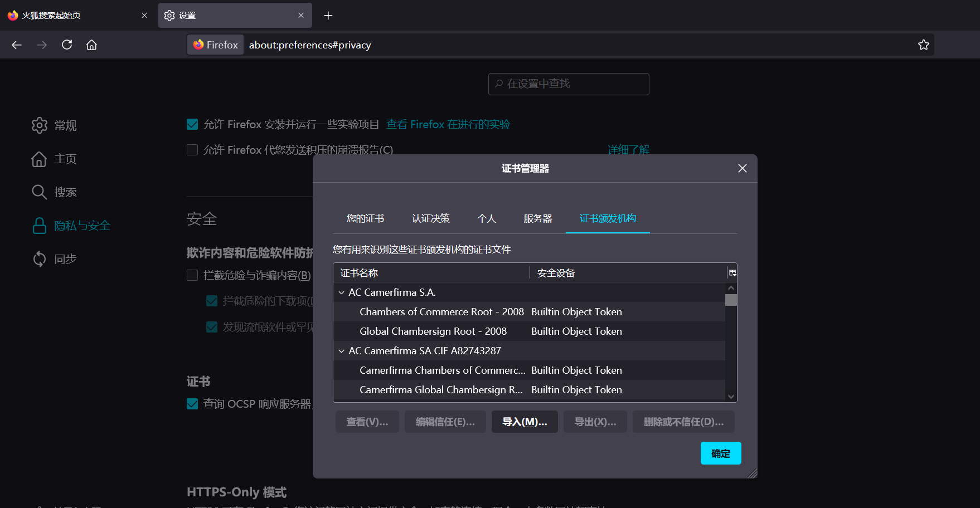Click the 主页 home icon in sidebar
This screenshot has height=508, width=980.
pos(39,159)
